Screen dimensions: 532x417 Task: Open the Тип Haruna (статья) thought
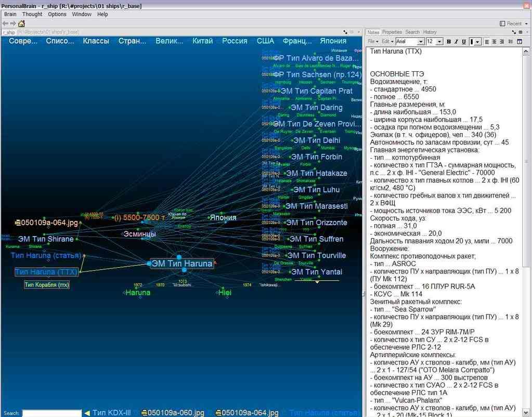coord(46,255)
